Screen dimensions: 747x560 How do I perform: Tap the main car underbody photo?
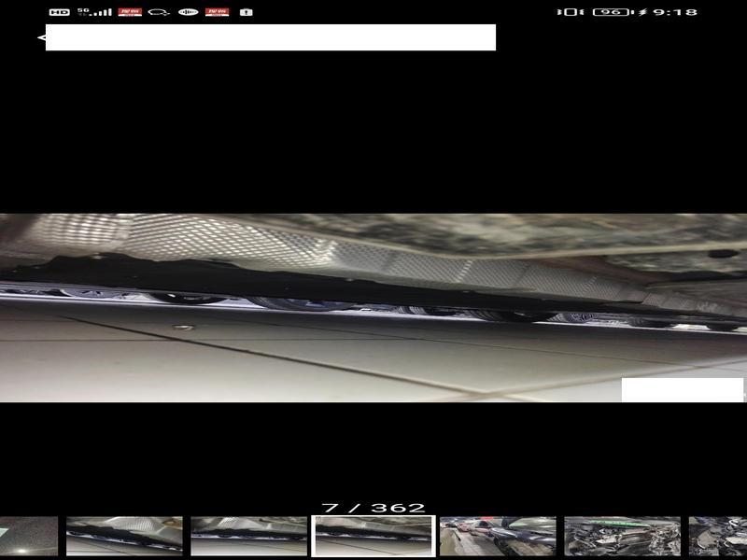click(373, 308)
